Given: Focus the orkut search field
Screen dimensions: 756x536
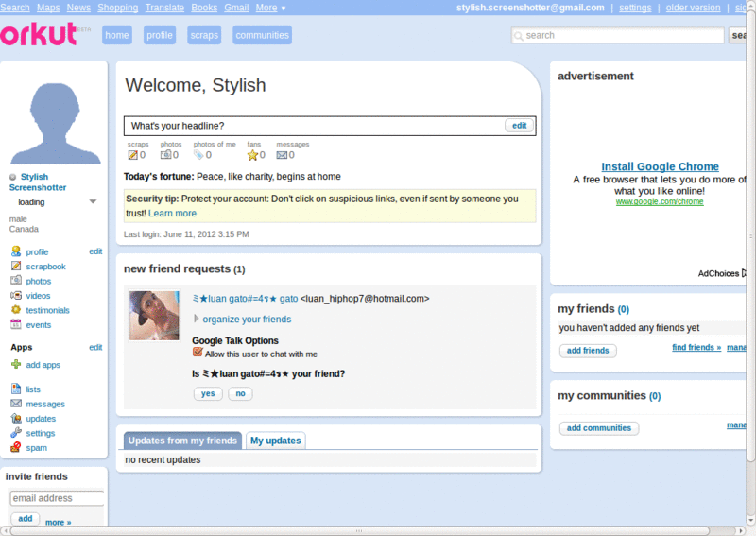Looking at the screenshot, I should (x=618, y=35).
